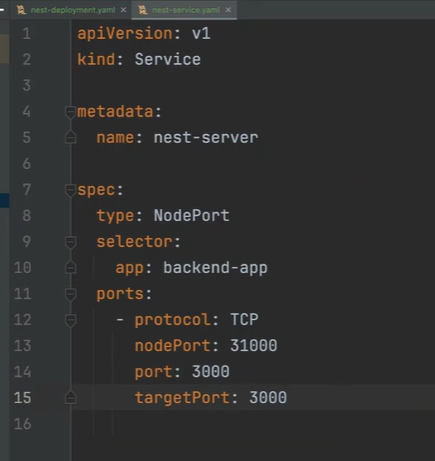Collapse the spec block fold marker
The height and width of the screenshot is (461, 435).
pos(70,190)
